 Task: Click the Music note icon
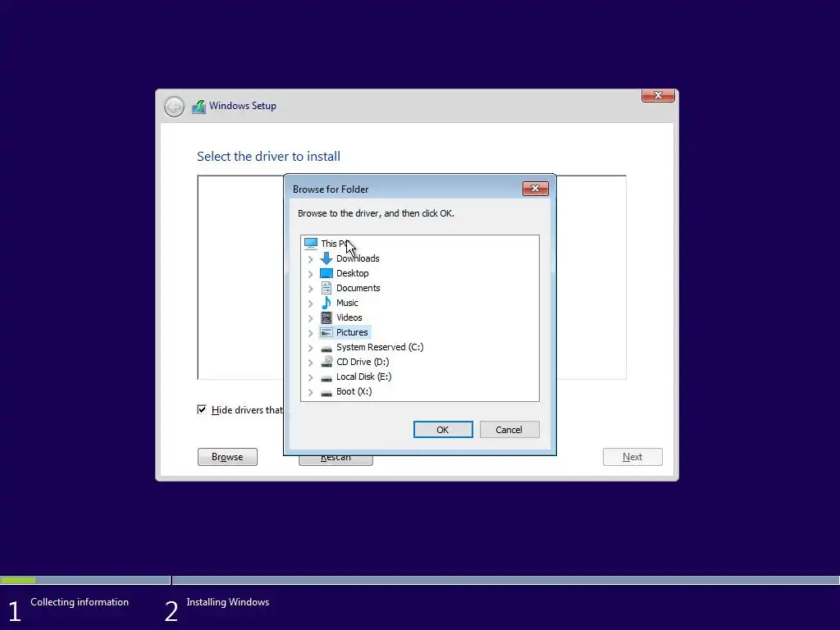pyautogui.click(x=326, y=303)
